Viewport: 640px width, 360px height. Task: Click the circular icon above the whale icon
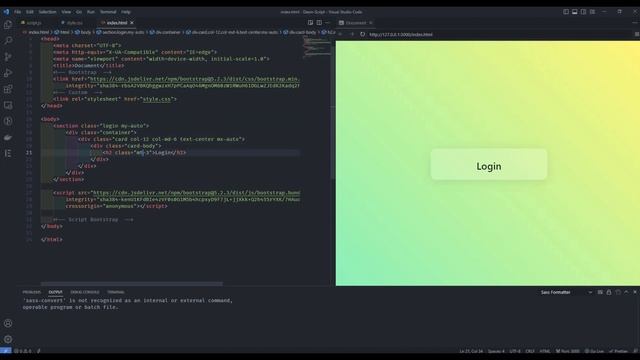pyautogui.click(x=8, y=121)
